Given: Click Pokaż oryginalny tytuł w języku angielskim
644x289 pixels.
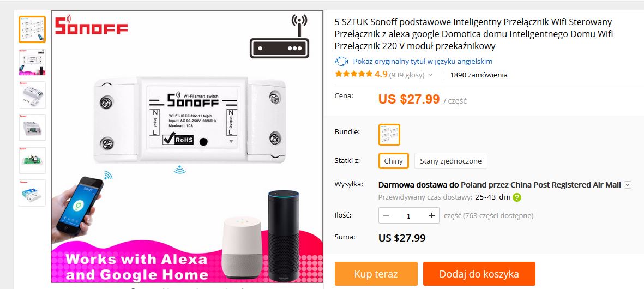Looking at the screenshot, I should [x=423, y=62].
